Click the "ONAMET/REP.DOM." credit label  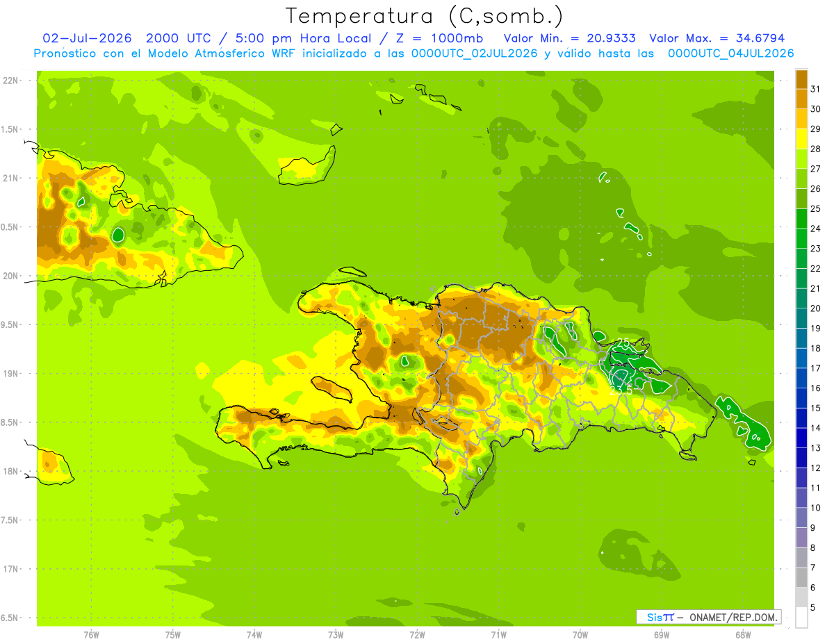[x=732, y=617]
